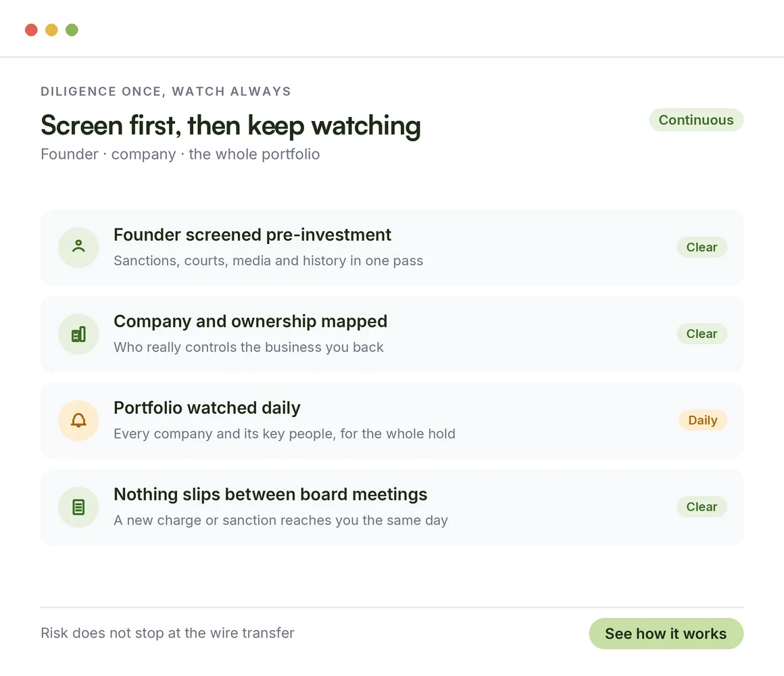Click text Sanctions, courts, media and history
784x676 pixels.
tap(230, 260)
